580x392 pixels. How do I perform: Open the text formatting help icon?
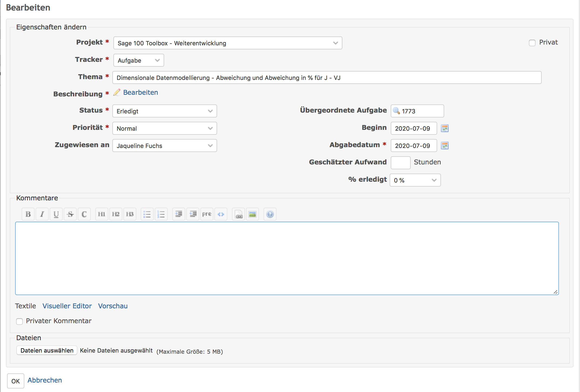(x=270, y=214)
